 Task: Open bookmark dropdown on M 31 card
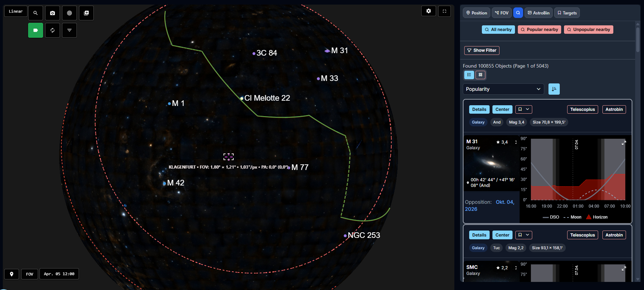[524, 109]
